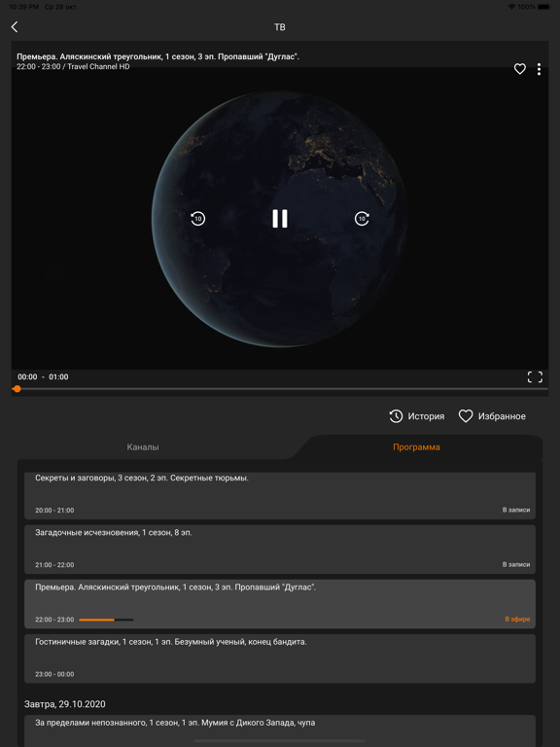Screen dimensions: 560x747
Task: Click the orange playback position knob
Action: point(17,389)
